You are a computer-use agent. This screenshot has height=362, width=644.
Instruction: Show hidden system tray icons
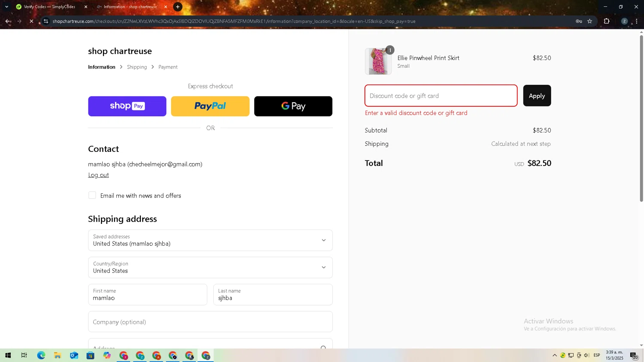pos(555,355)
